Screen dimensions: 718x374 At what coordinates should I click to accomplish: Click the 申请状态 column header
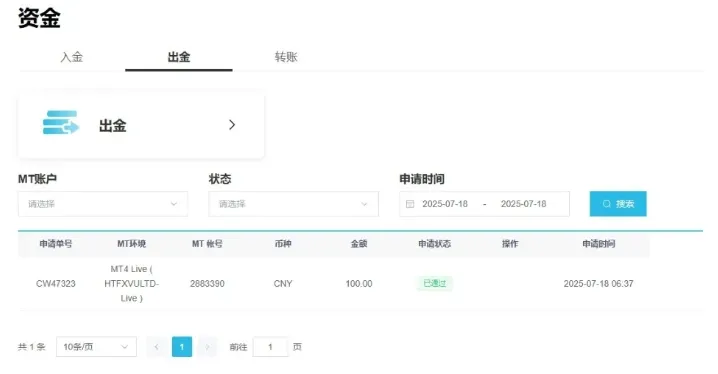click(x=434, y=244)
